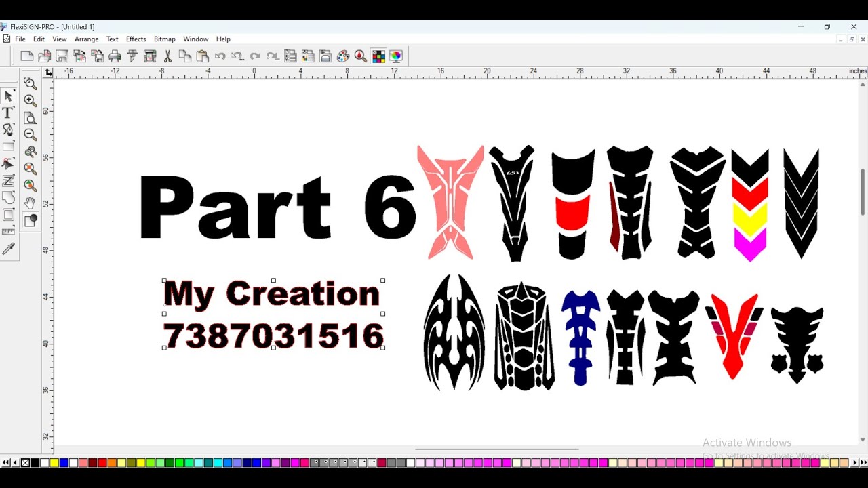Select the Measure ruler tool
Screen dimensions: 868x488
pos(9,232)
